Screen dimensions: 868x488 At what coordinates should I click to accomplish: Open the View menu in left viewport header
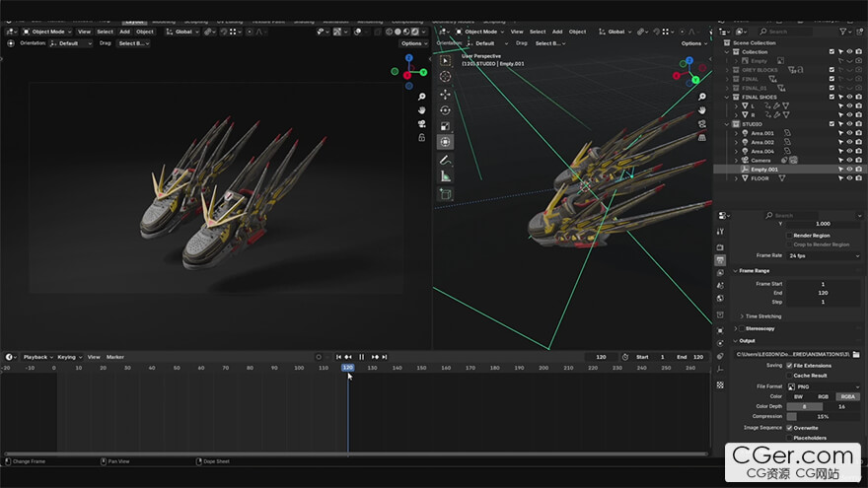tap(84, 32)
